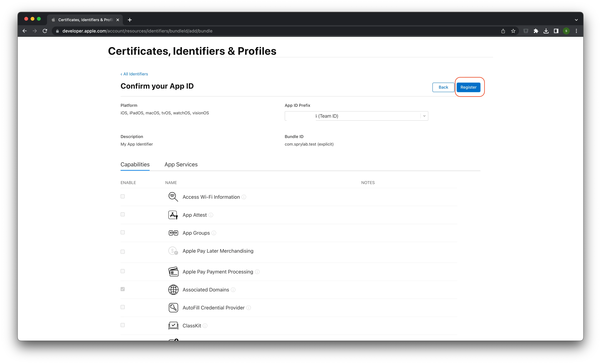Show info for AutoFill Credential Provider
The height and width of the screenshot is (364, 601).
[x=248, y=308]
